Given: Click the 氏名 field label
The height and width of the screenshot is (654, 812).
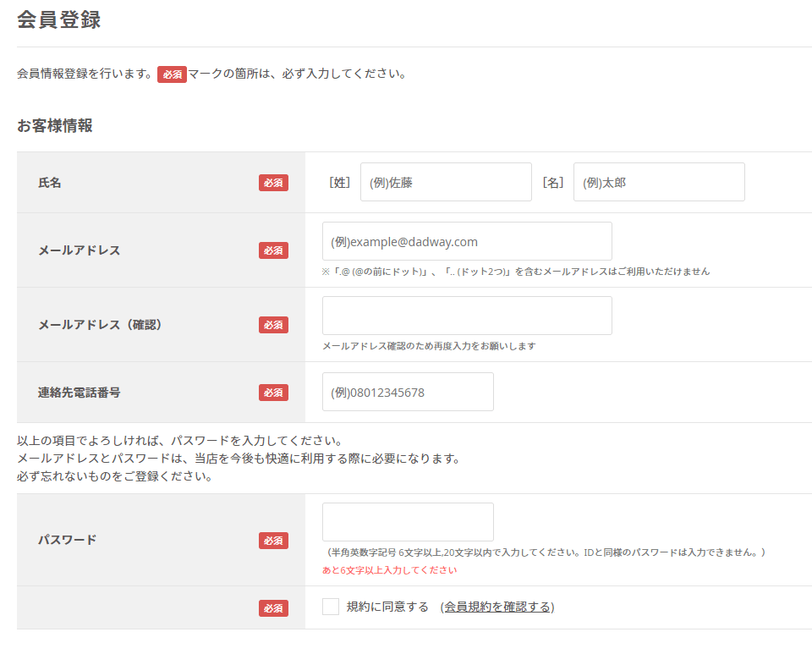Looking at the screenshot, I should pos(50,183).
